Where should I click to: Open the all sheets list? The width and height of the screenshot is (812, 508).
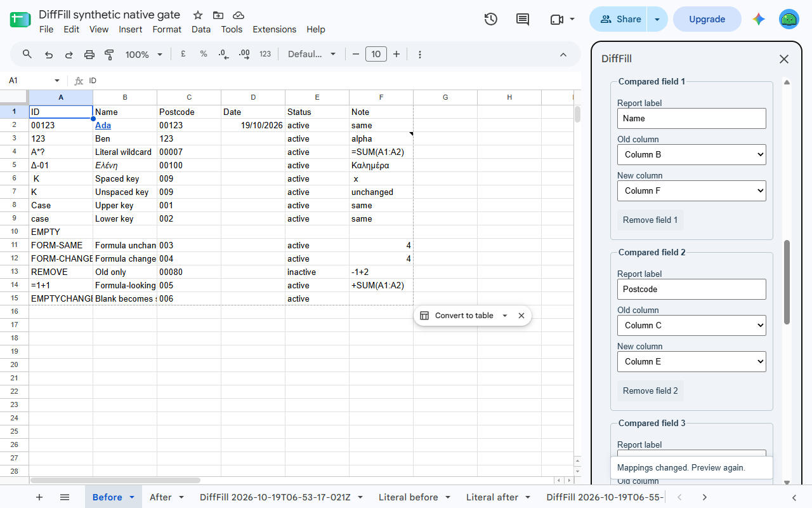click(x=65, y=497)
